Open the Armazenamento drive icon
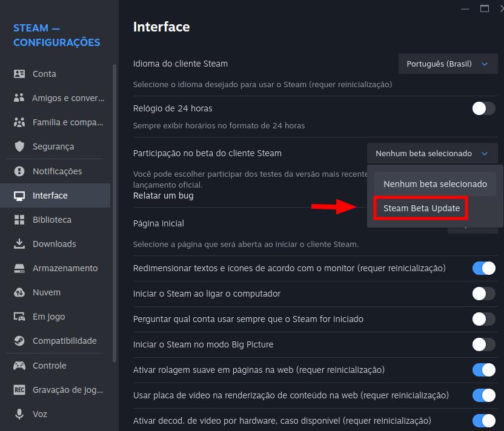The width and height of the screenshot is (504, 431). tap(19, 268)
